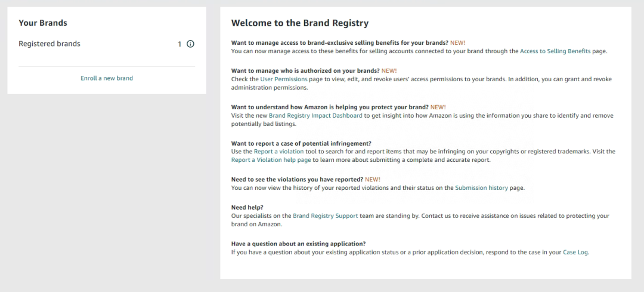
Task: Visit the Brand Registry Impact Dashboard link
Action: tap(315, 116)
